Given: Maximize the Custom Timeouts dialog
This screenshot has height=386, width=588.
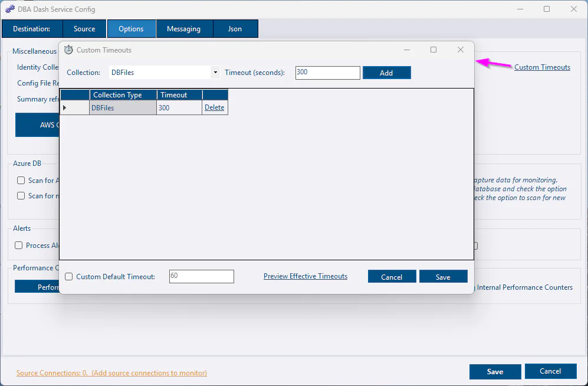Looking at the screenshot, I should 433,50.
